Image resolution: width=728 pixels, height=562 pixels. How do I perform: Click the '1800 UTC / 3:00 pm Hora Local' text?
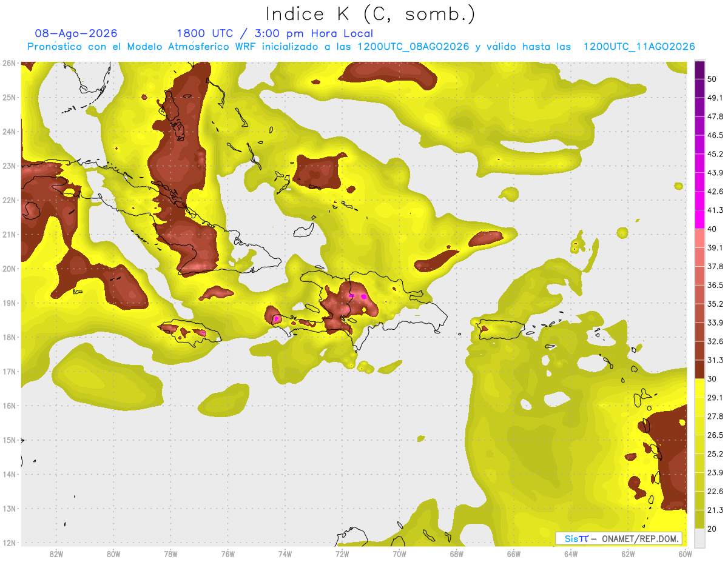pyautogui.click(x=275, y=33)
